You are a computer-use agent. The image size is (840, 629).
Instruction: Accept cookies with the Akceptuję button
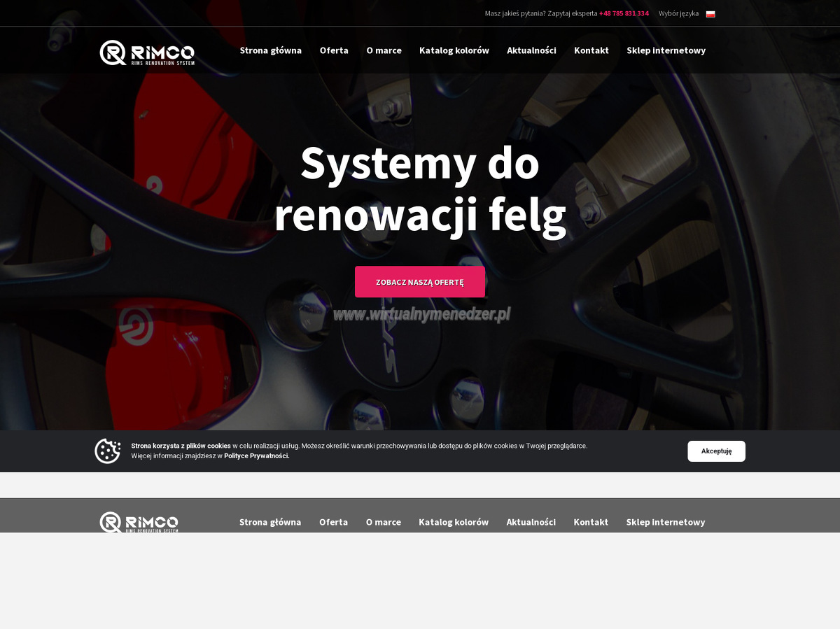pos(716,451)
